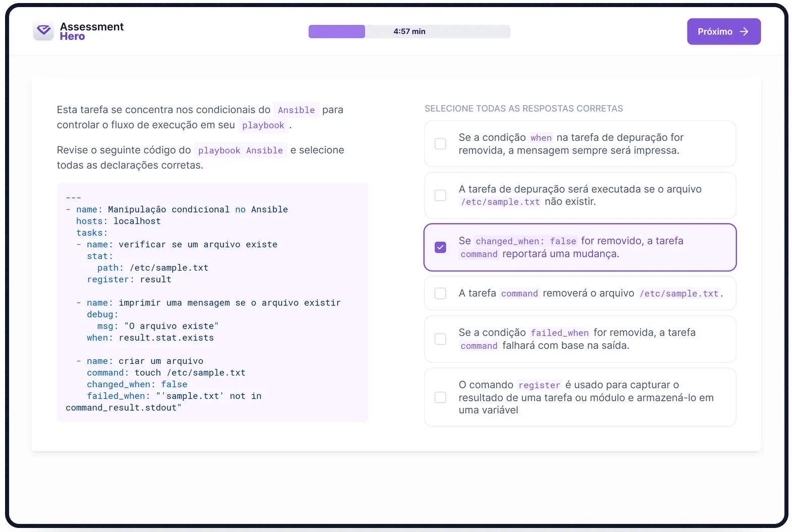The image size is (792, 532).
Task: Click code line 'changed_when: false'
Action: (137, 384)
